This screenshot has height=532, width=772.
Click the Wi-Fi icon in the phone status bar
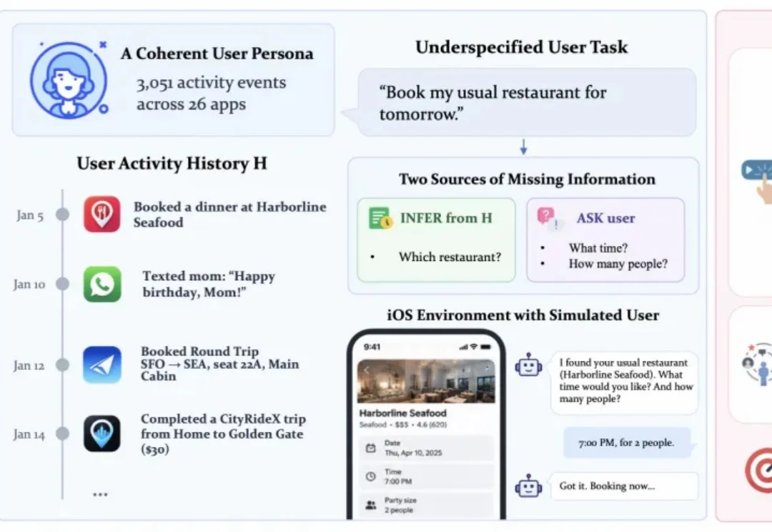point(474,347)
